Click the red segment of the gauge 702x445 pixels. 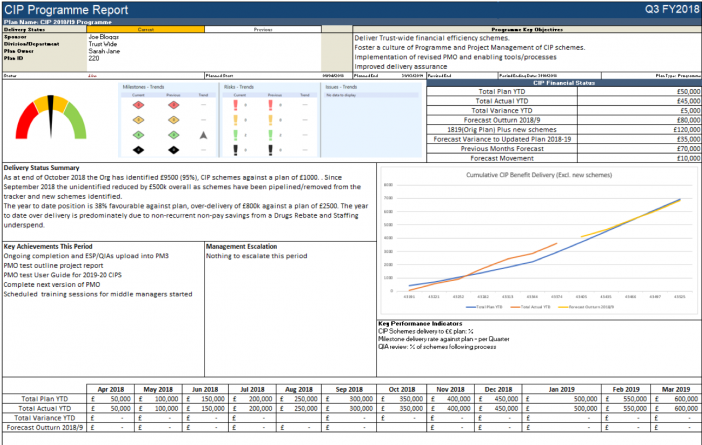click(25, 121)
